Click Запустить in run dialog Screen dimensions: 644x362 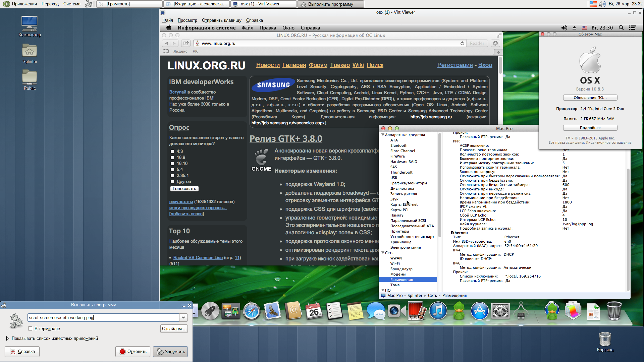coord(170,352)
